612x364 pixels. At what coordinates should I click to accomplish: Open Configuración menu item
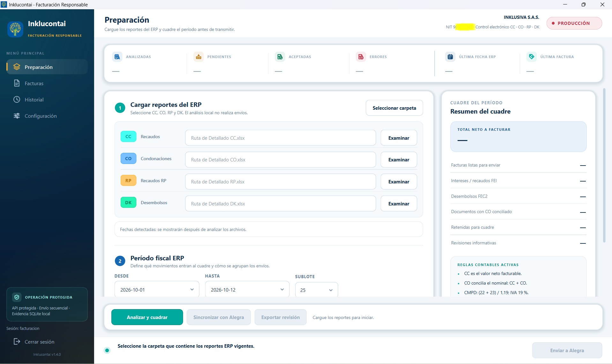47,116
